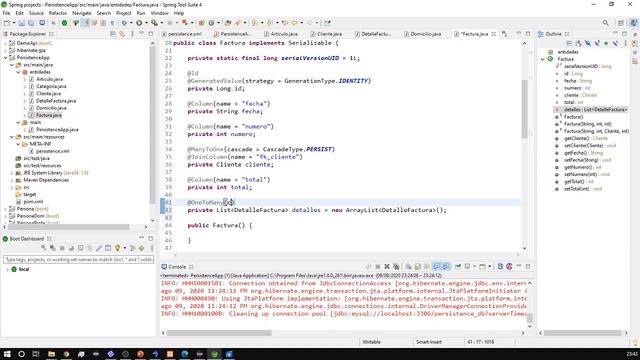Select DetalleFactura.java in Package Explorer
Viewport: 640px width, 360px height.
click(x=56, y=101)
